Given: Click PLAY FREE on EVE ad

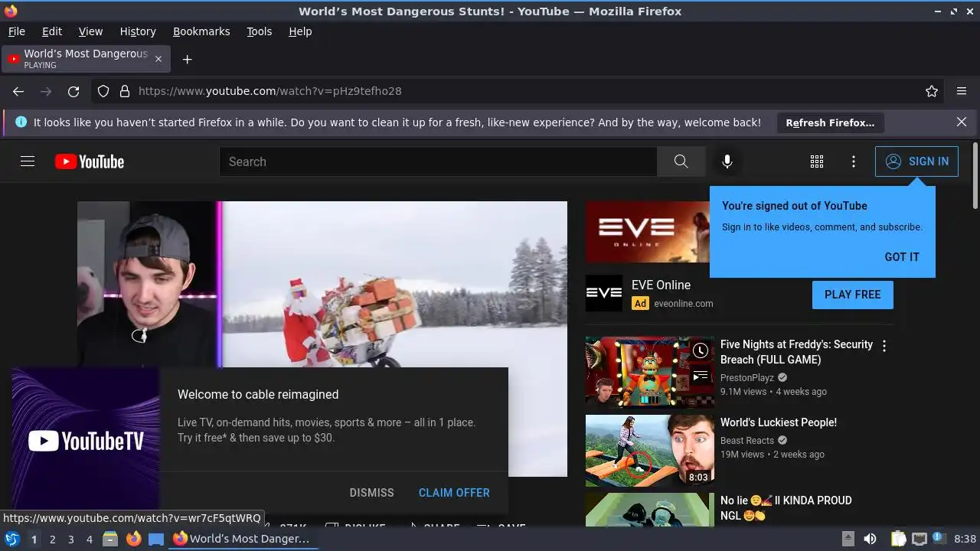Looking at the screenshot, I should point(853,295).
